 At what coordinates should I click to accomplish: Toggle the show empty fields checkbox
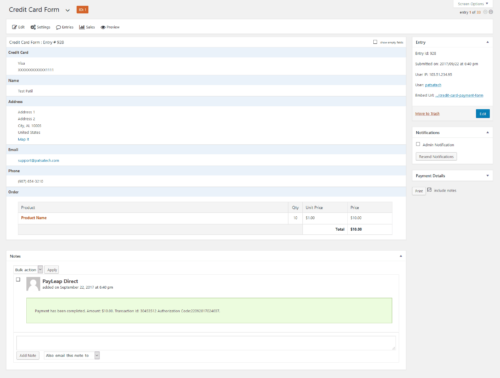coord(375,42)
